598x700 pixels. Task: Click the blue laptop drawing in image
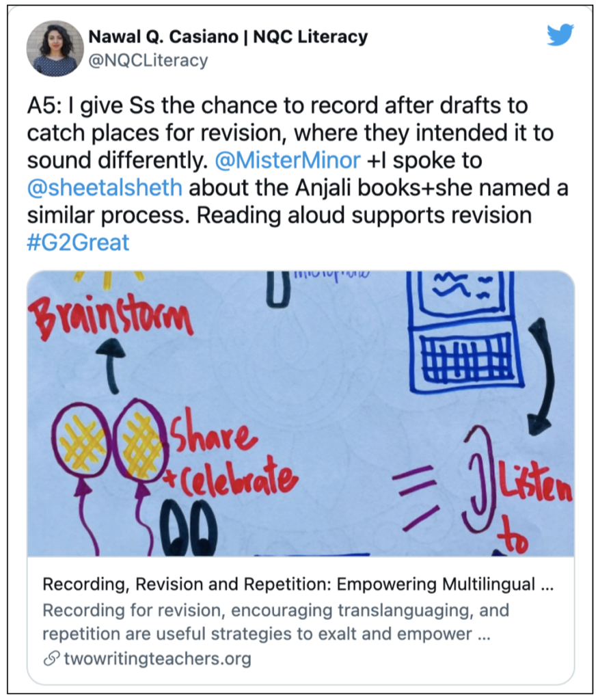coord(464,333)
